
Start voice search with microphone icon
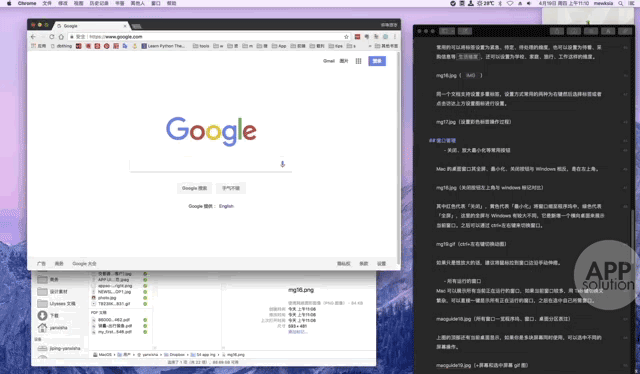[x=282, y=164]
